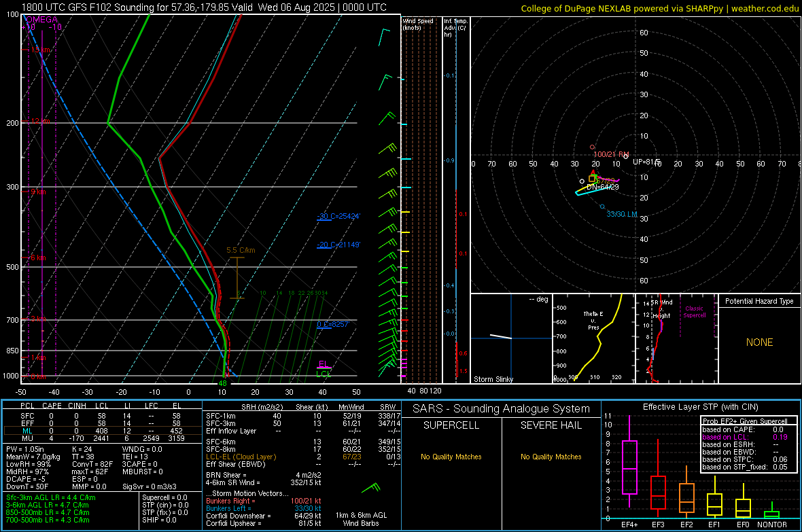The height and width of the screenshot is (532, 802).
Task: Click the DN=64/29 hodograph label
Action: (x=603, y=187)
